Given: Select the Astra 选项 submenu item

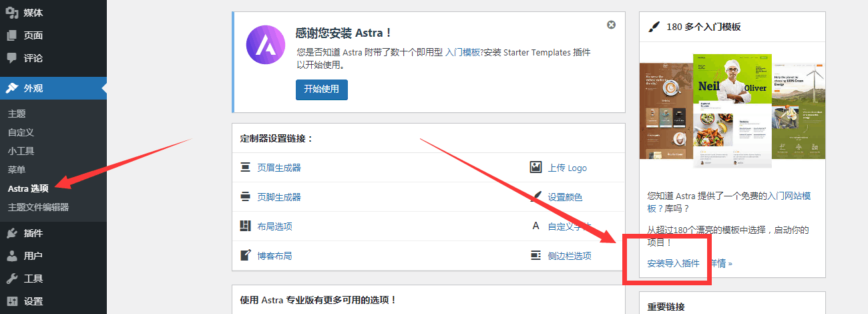Looking at the screenshot, I should tap(28, 188).
